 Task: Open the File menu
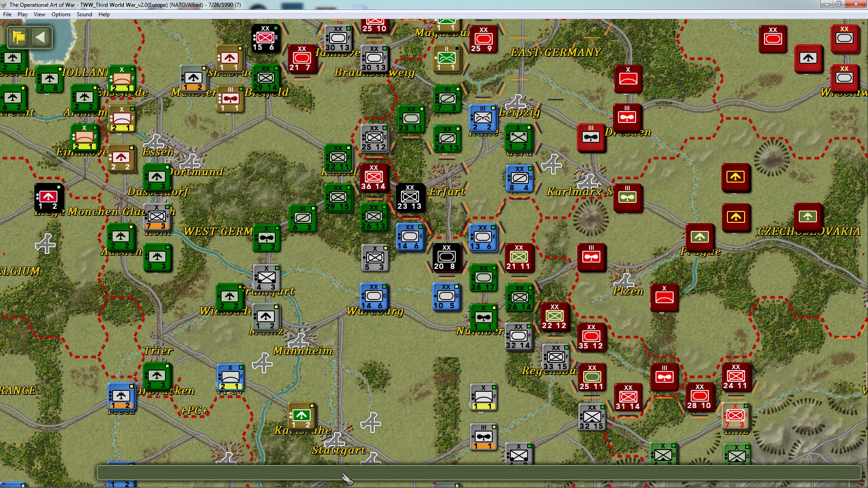(7, 14)
